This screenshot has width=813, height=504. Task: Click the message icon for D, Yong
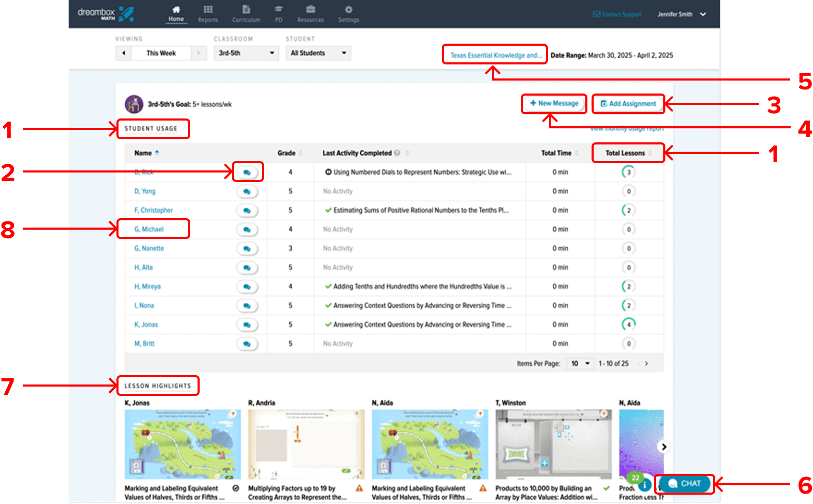coord(247,192)
